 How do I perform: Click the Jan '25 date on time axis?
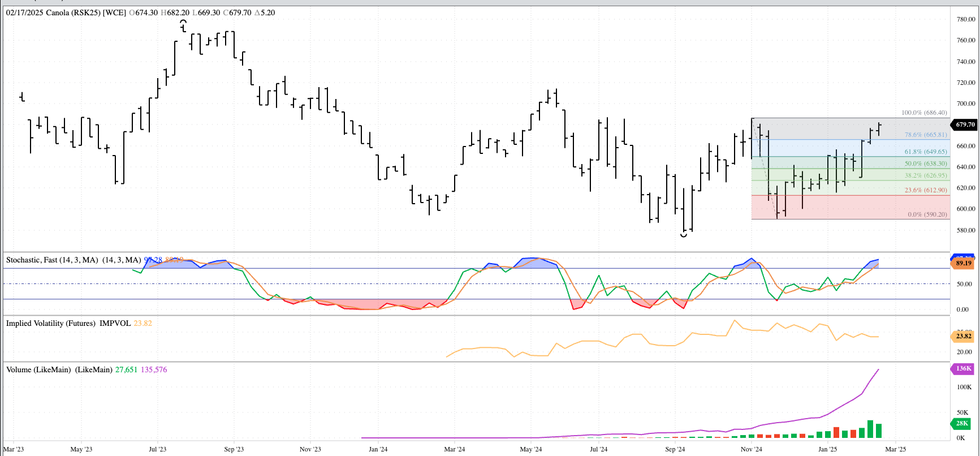click(827, 449)
